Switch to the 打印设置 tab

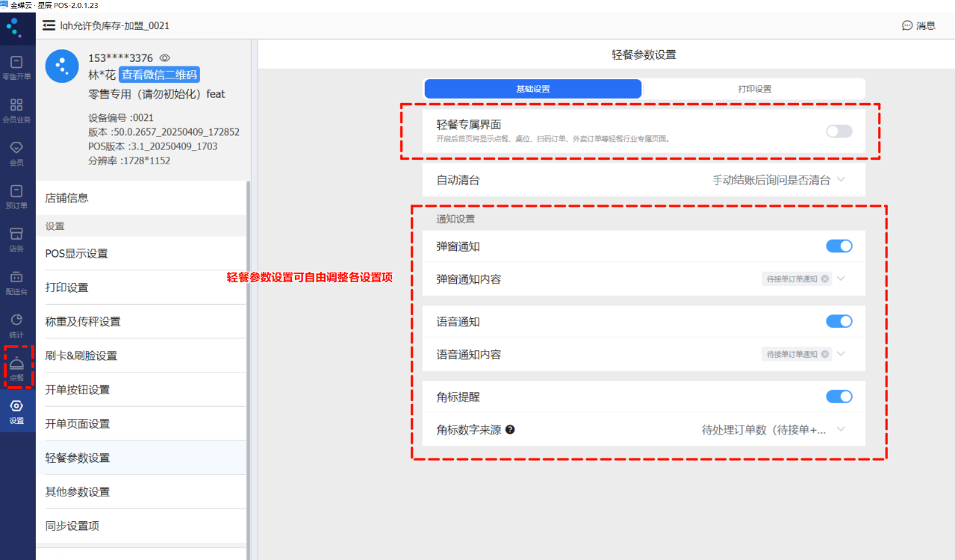pyautogui.click(x=755, y=89)
